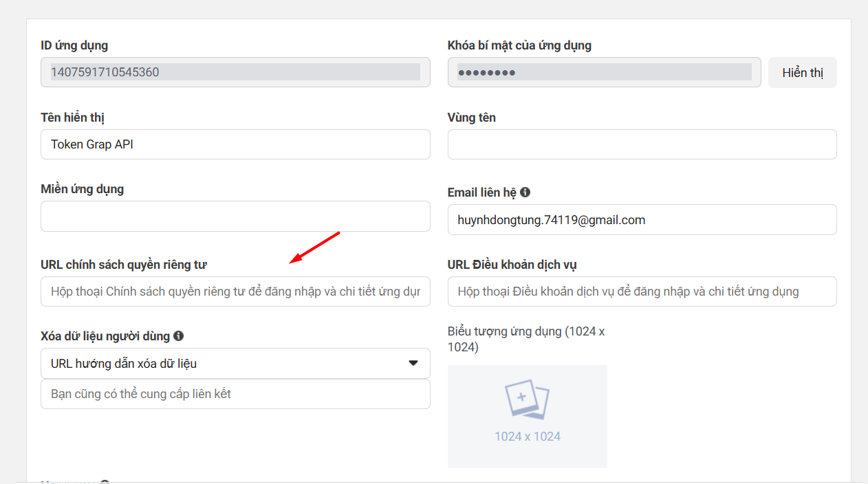Click the Miền ứng dụng input field
The width and height of the screenshot is (868, 484).
click(235, 217)
